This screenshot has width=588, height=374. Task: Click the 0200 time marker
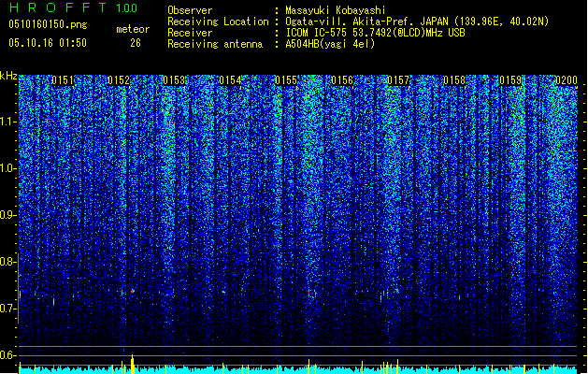[x=566, y=80]
